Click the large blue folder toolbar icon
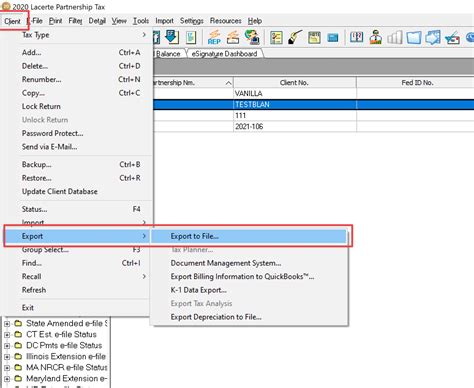This screenshot has width=474, height=388. [x=414, y=37]
